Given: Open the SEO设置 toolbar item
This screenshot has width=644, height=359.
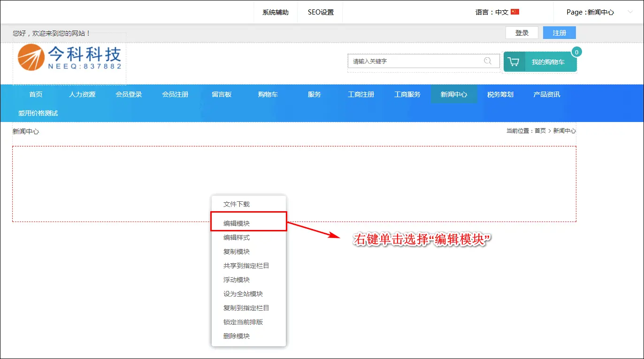Looking at the screenshot, I should click(321, 12).
